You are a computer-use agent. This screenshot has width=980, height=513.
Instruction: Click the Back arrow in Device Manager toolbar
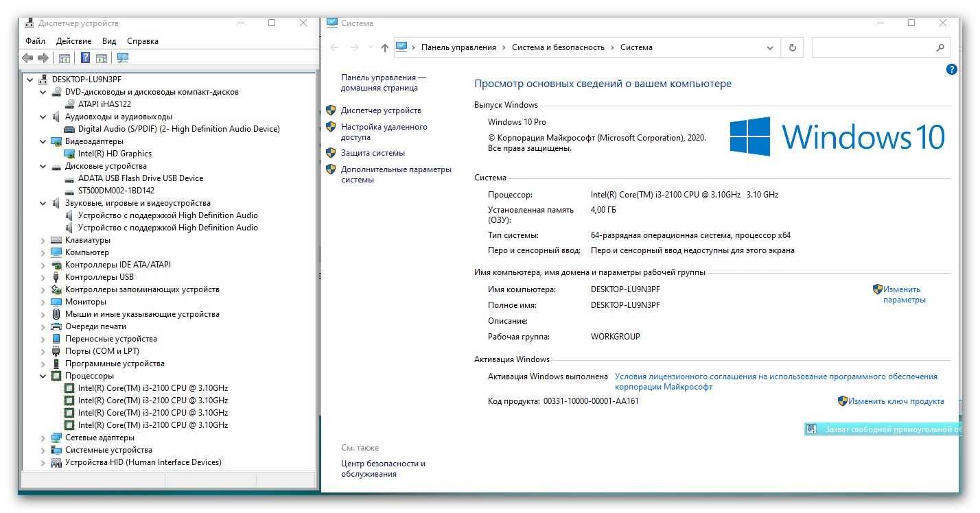[x=27, y=58]
